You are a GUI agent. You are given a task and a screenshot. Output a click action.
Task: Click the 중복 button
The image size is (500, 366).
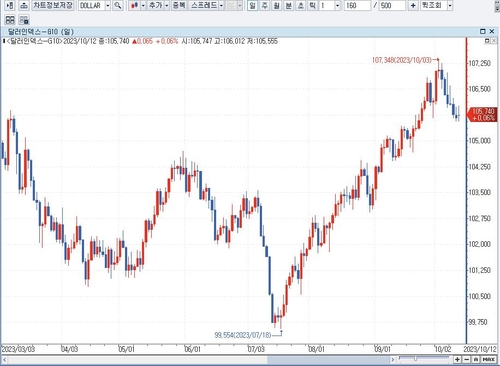(x=179, y=5)
